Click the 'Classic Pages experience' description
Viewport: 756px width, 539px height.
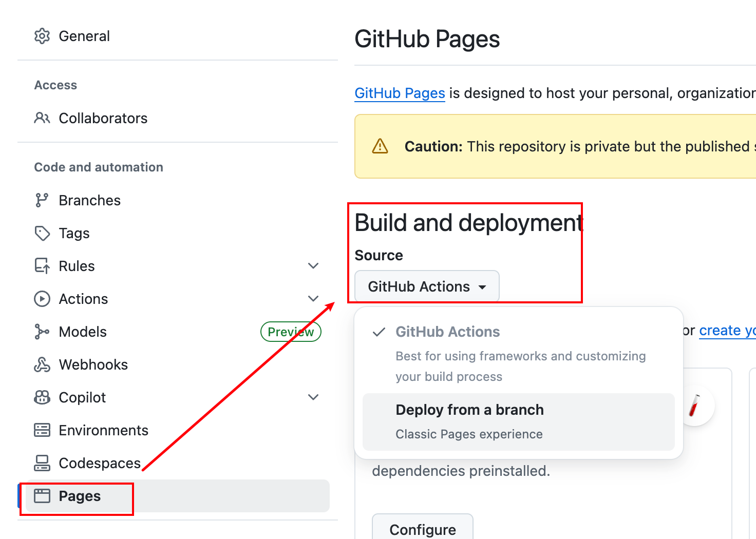469,434
